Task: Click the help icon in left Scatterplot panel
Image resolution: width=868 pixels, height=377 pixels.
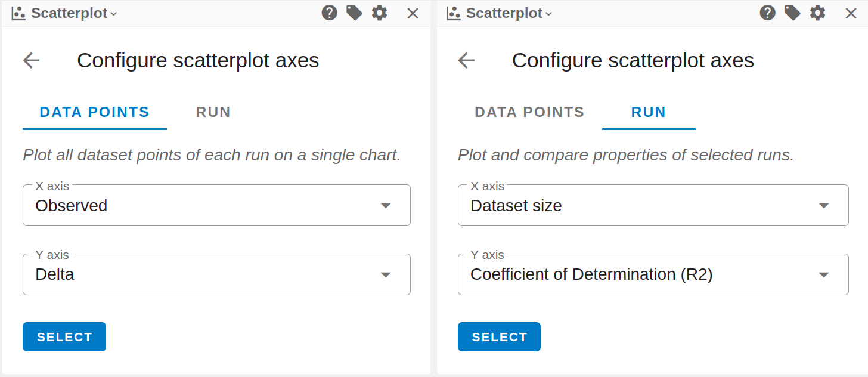Action: click(329, 13)
